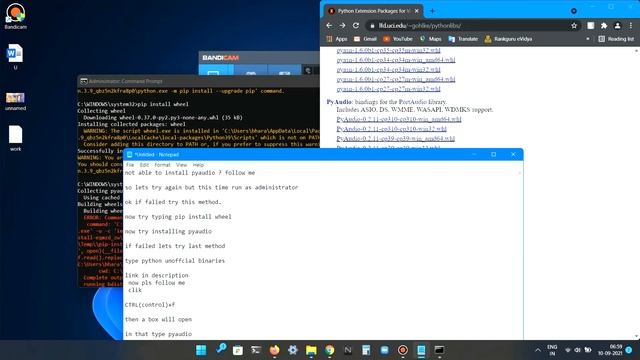
Task: Open File Explorer from taskbar
Action: 311,350
